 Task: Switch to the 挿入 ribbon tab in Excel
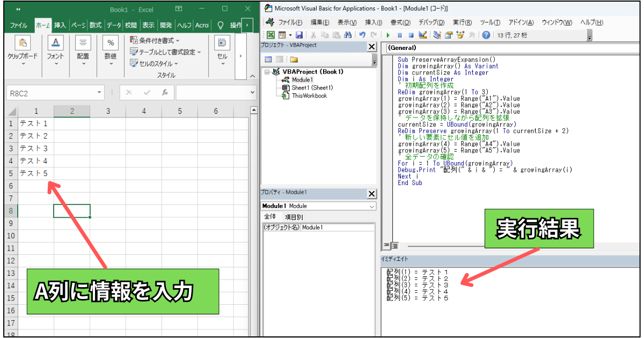click(x=60, y=25)
